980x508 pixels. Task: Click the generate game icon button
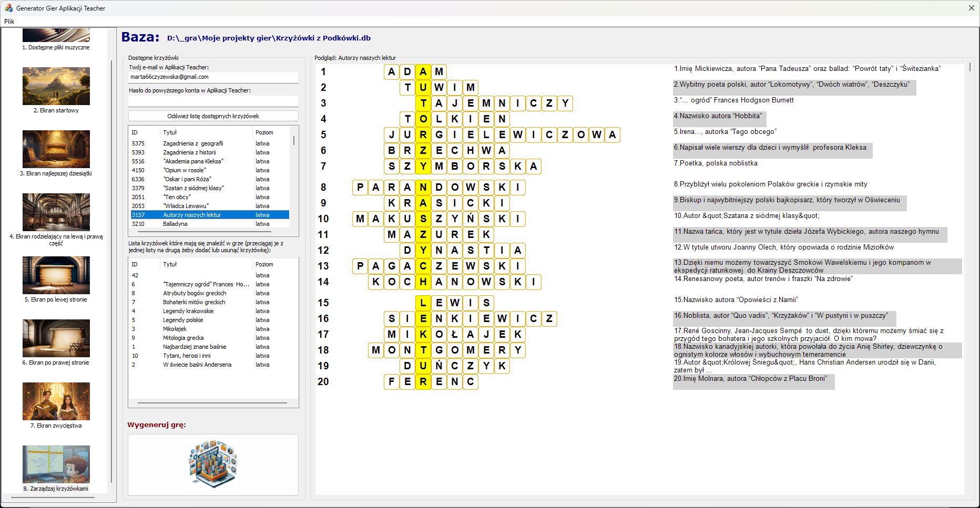[213, 464]
